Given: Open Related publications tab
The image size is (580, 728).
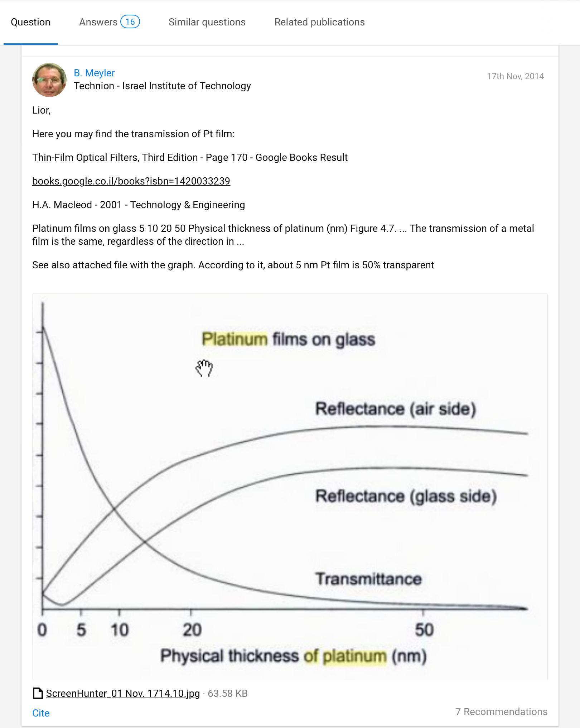Looking at the screenshot, I should click(319, 22).
